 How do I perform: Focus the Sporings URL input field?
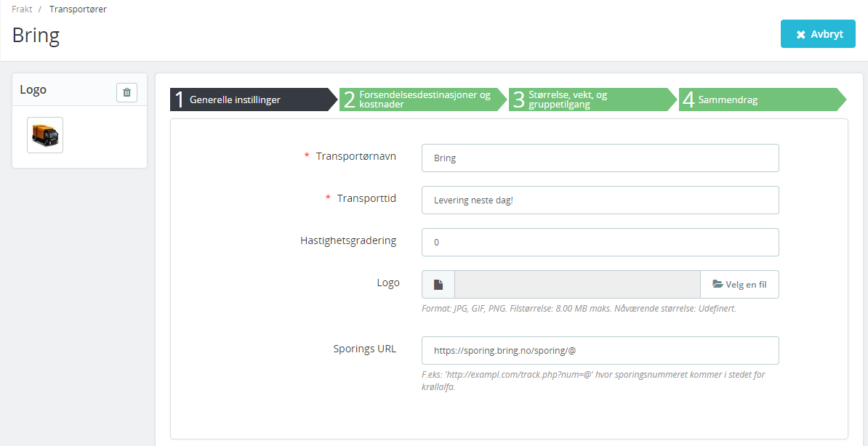[x=600, y=350]
